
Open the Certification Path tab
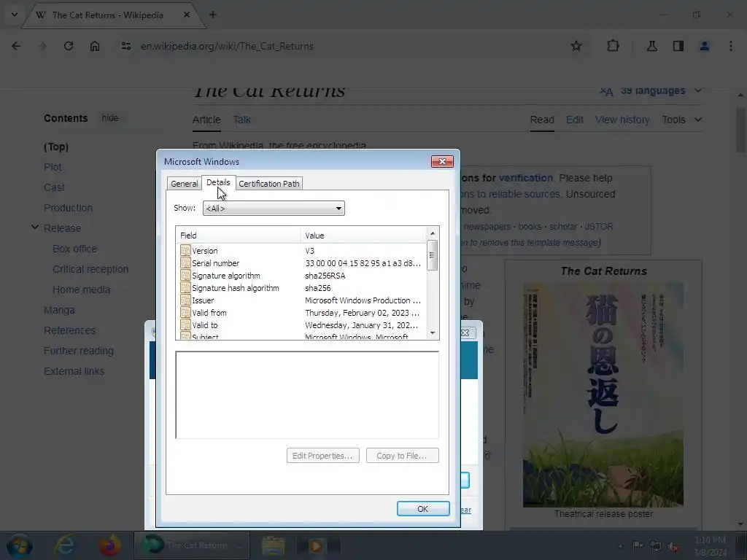pos(269,184)
